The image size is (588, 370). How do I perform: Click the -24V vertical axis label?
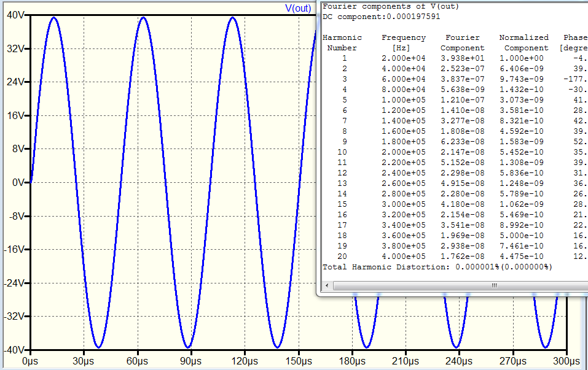pos(14,283)
